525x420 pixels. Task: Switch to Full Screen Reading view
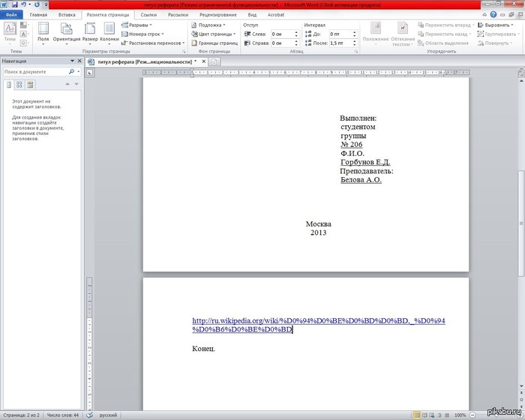pos(425,415)
